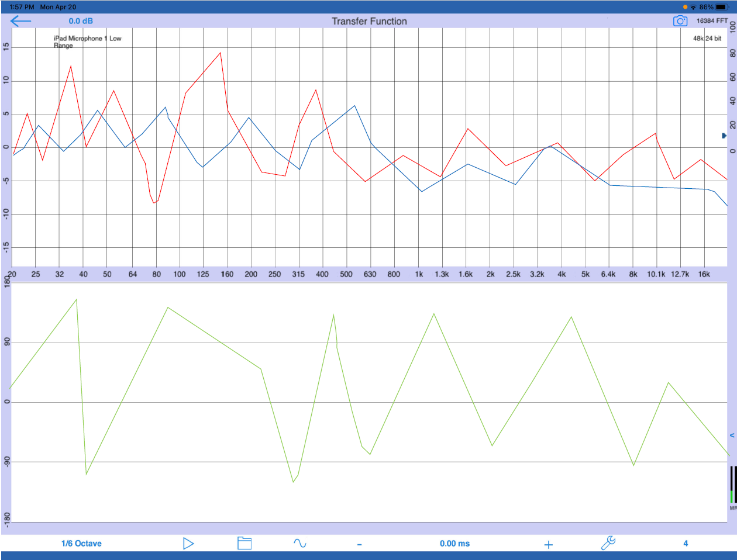
Task: Tap the averaging count 4
Action: pyautogui.click(x=686, y=544)
